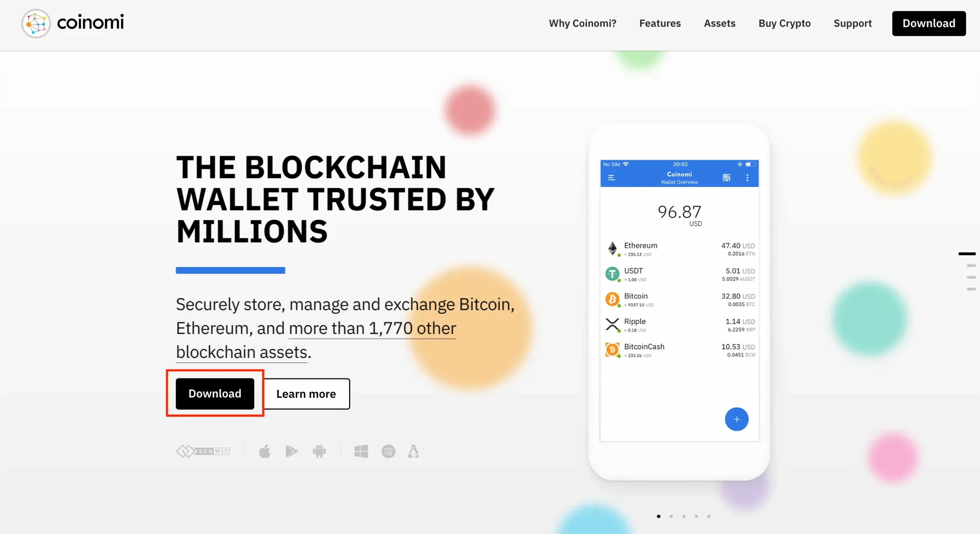Click the Ethereum asset icon
The width and height of the screenshot is (980, 534).
pos(611,248)
